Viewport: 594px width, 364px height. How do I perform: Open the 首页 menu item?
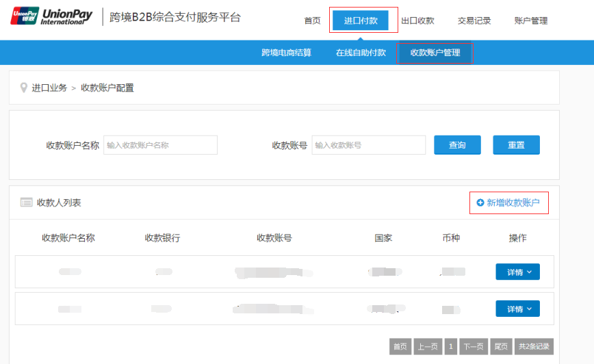pyautogui.click(x=312, y=21)
